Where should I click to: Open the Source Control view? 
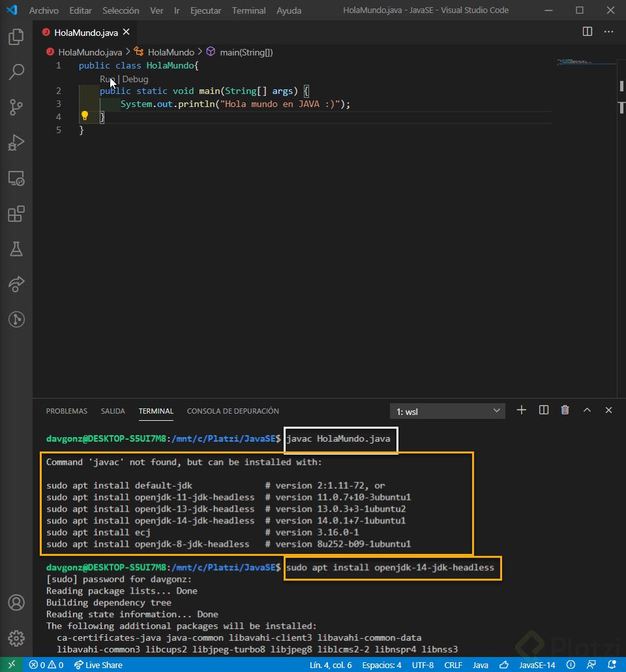point(16,107)
